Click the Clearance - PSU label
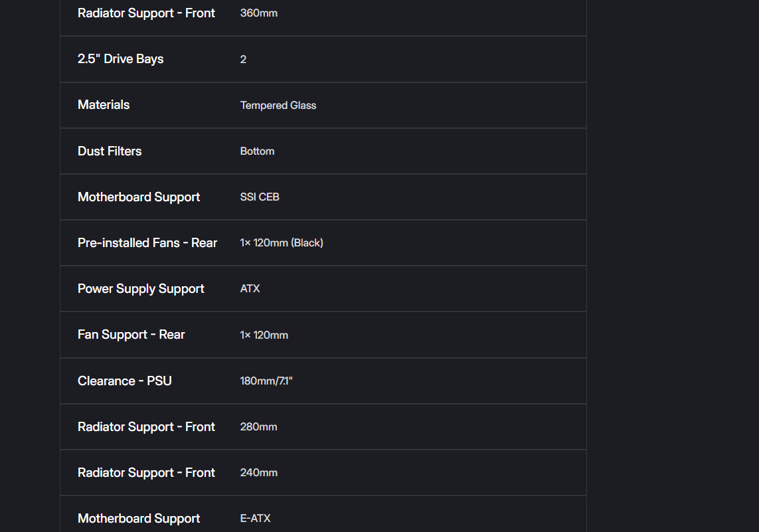Viewport: 759px width, 532px height. point(124,381)
